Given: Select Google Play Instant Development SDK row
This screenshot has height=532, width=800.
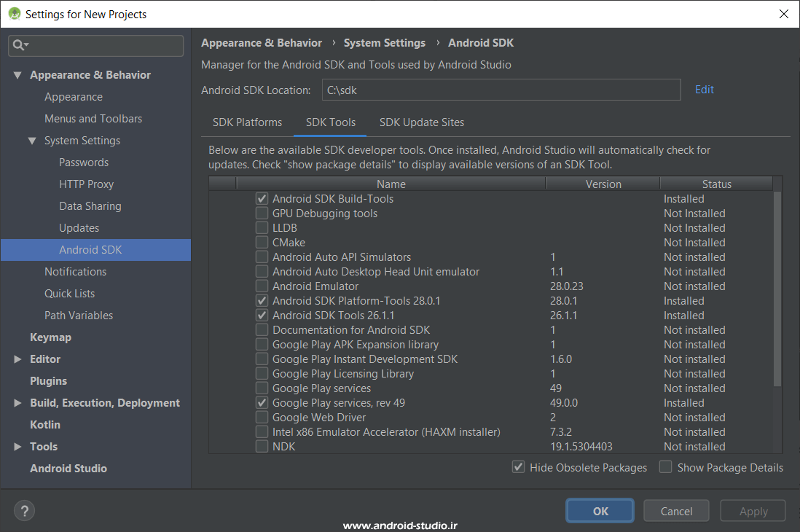Looking at the screenshot, I should click(491, 359).
